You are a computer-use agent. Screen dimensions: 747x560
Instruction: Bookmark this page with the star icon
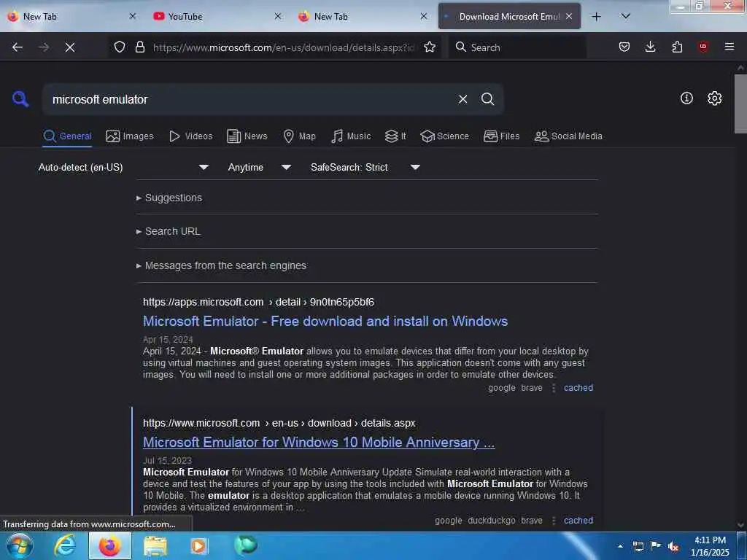tap(430, 47)
